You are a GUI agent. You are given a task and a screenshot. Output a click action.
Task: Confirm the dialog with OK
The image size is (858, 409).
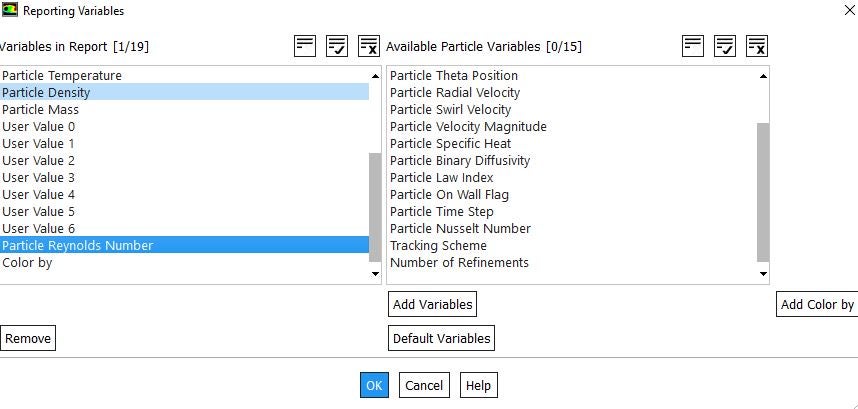pos(374,385)
